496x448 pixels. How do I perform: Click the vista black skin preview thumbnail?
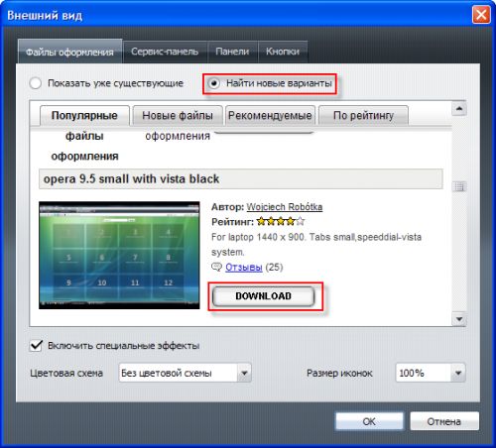coord(119,256)
